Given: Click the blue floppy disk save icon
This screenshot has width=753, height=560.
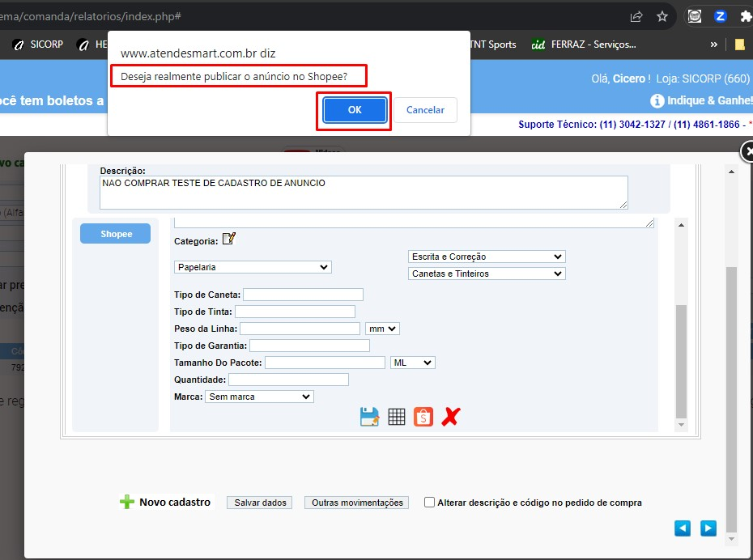Looking at the screenshot, I should pyautogui.click(x=369, y=417).
